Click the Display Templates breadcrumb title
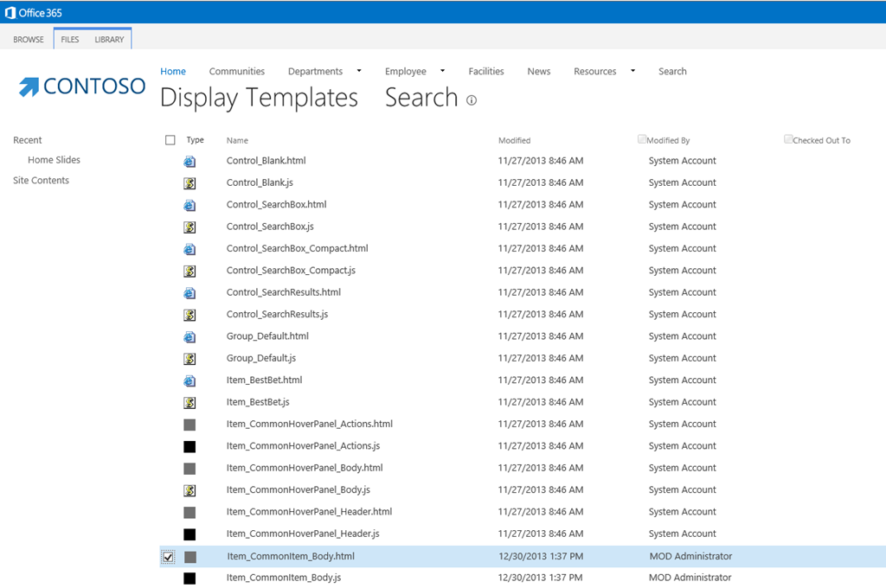The image size is (886, 588). pyautogui.click(x=259, y=98)
